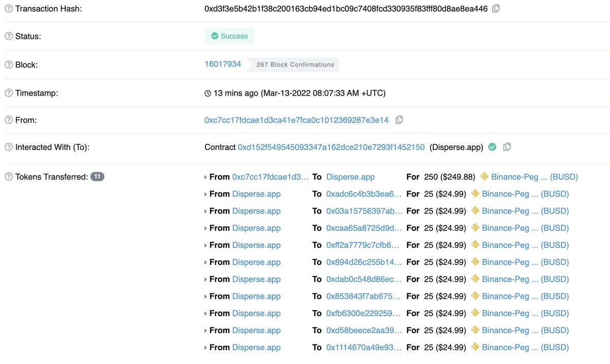The image size is (610, 364).
Task: Open recipient address 0x1114670a49e93
Action: click(x=364, y=347)
